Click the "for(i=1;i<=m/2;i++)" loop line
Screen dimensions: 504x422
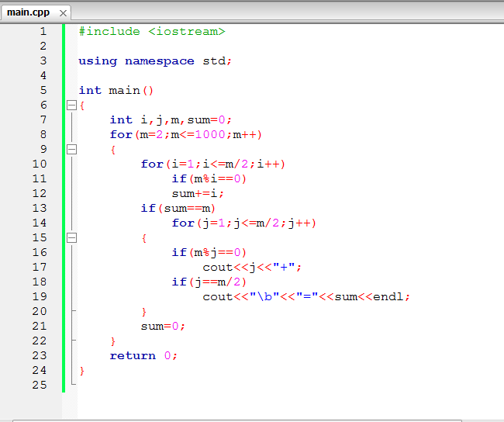(x=212, y=164)
